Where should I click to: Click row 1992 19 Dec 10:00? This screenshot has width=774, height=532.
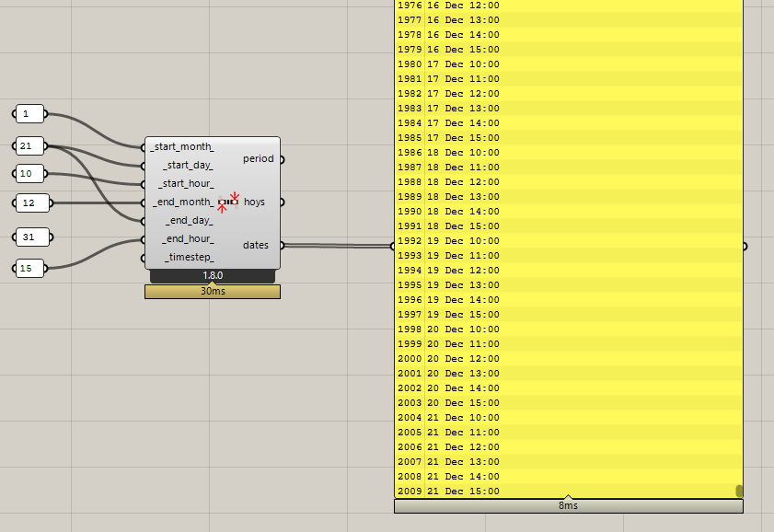[569, 241]
